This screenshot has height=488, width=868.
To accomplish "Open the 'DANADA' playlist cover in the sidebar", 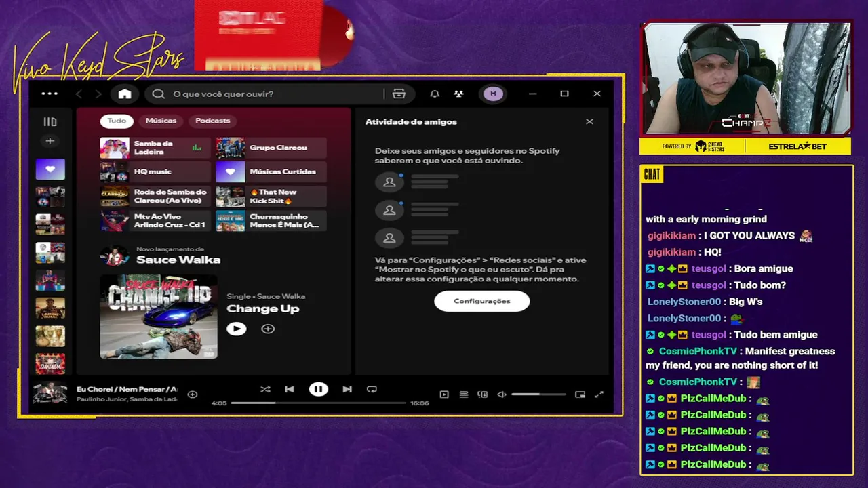I will coord(50,363).
